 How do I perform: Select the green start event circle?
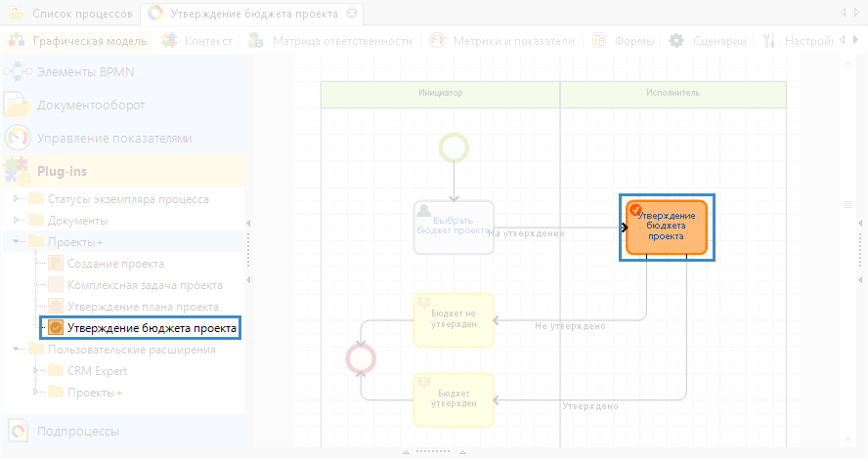point(454,147)
